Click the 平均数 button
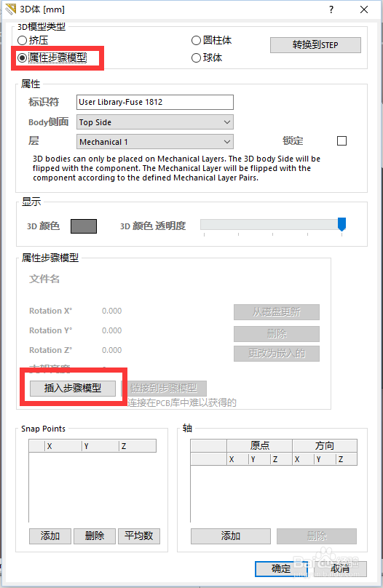This screenshot has height=588, width=383. pyautogui.click(x=139, y=536)
